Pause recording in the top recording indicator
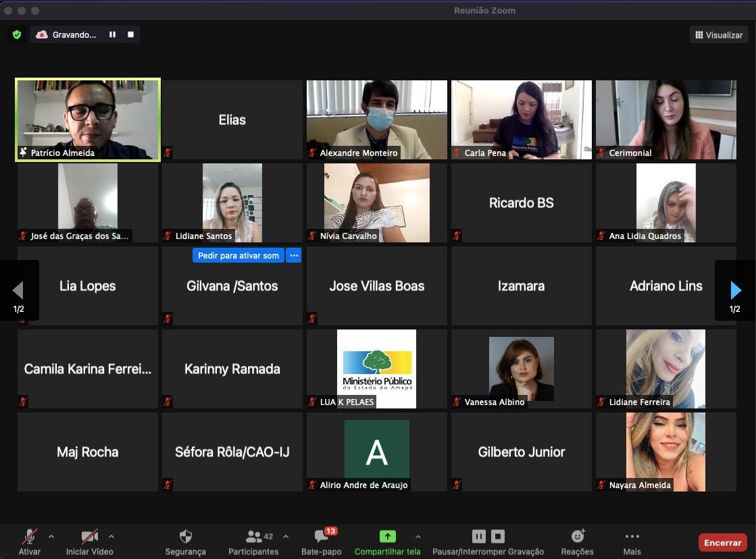This screenshot has width=756, height=559. pos(113,34)
